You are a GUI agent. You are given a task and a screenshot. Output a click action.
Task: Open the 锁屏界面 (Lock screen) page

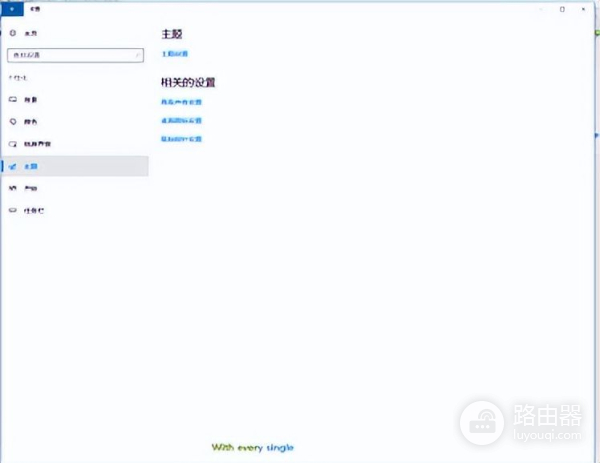75,144
